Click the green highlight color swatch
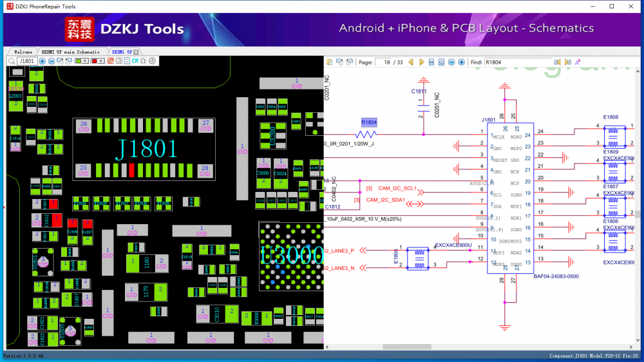Viewport: 644px width, 362px height. [x=79, y=61]
